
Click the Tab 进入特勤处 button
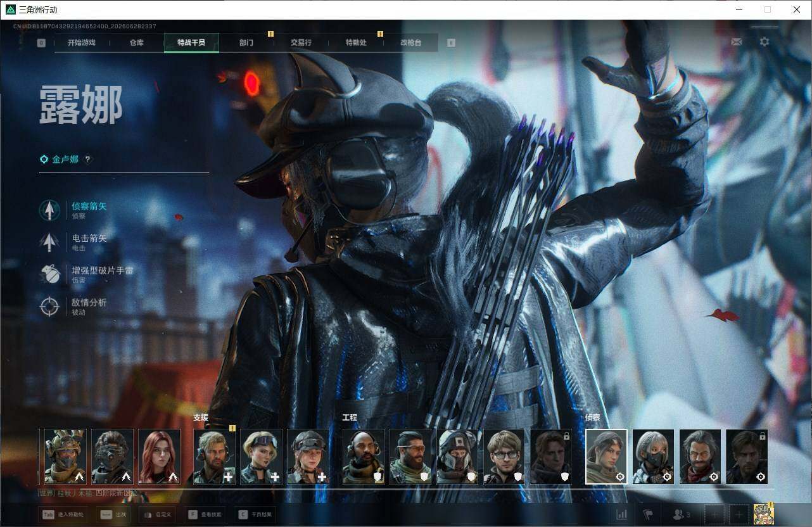(63, 514)
